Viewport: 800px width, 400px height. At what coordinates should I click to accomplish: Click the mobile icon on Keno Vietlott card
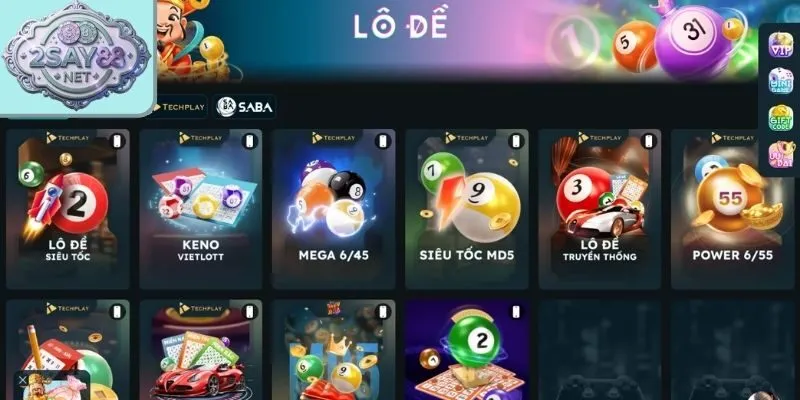tap(249, 141)
